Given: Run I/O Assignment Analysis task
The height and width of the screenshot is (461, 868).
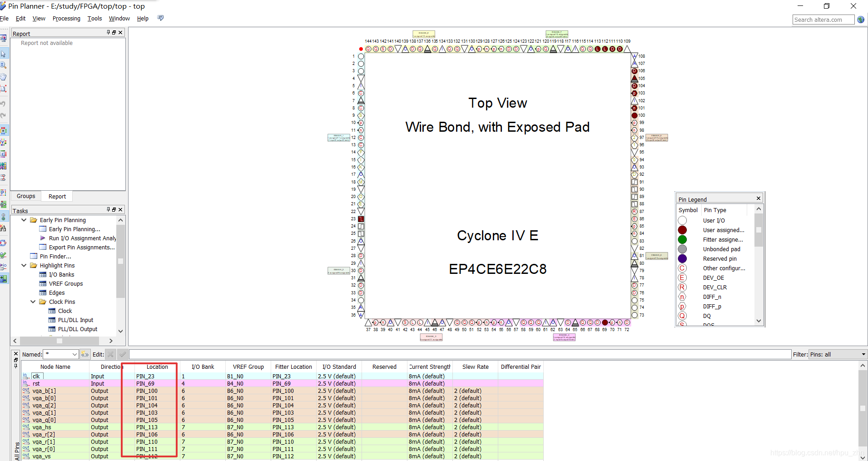Looking at the screenshot, I should tap(82, 238).
